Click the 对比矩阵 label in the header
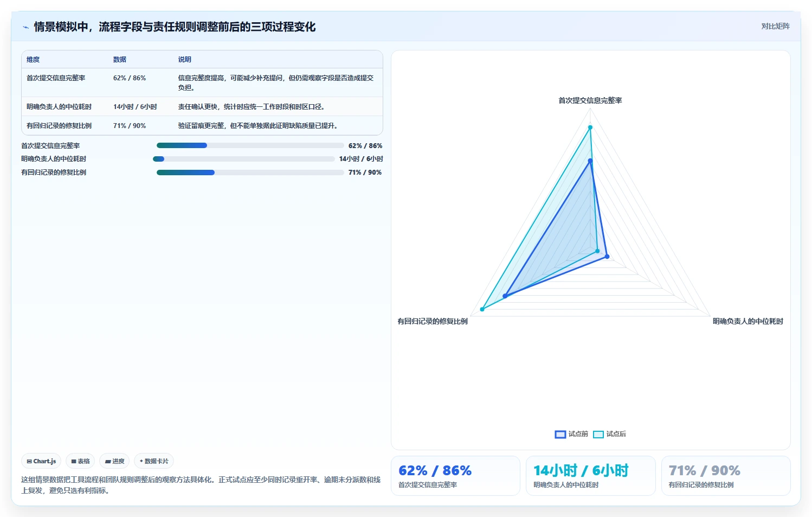Screen dimensions: 812x517 [x=775, y=26]
